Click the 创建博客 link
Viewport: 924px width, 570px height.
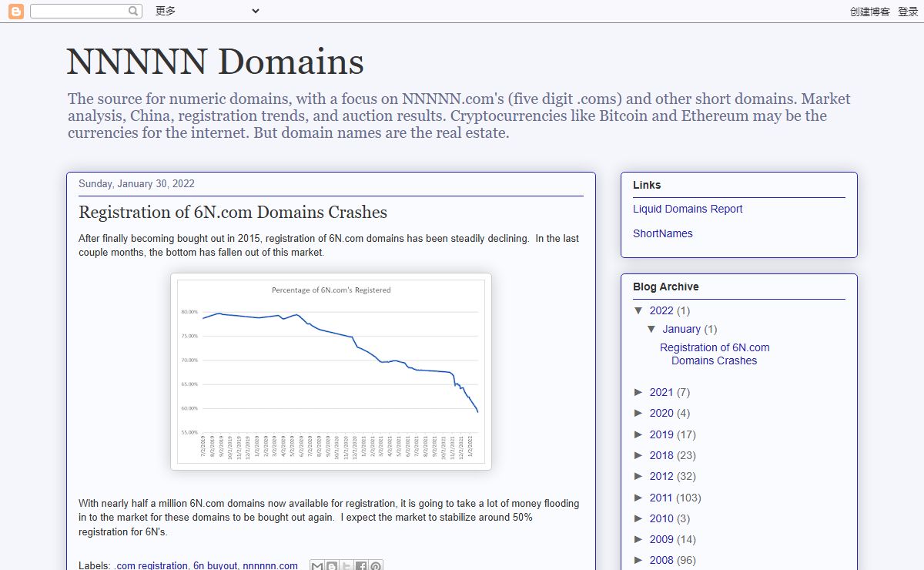(x=870, y=12)
